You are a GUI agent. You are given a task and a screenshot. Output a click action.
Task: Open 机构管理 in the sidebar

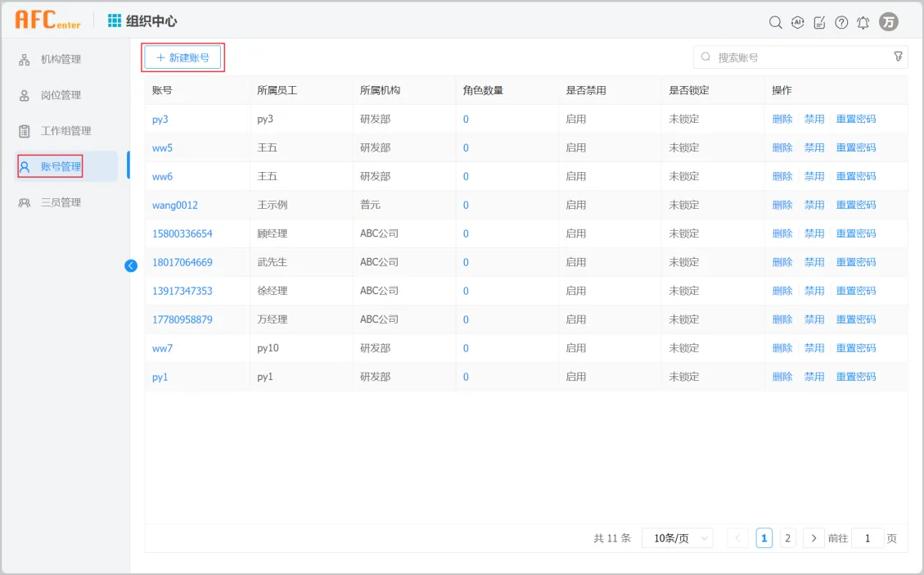61,59
